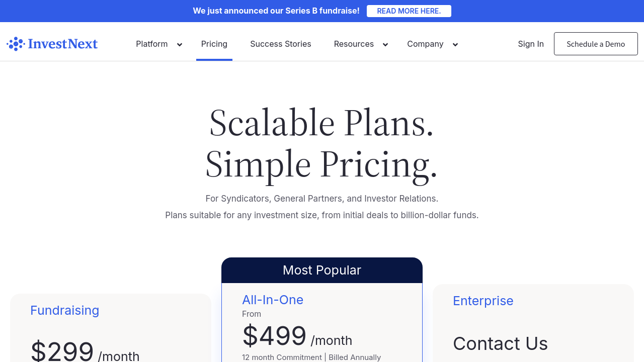Image resolution: width=644 pixels, height=362 pixels.
Task: Open the Resources menu label
Action: (x=354, y=44)
